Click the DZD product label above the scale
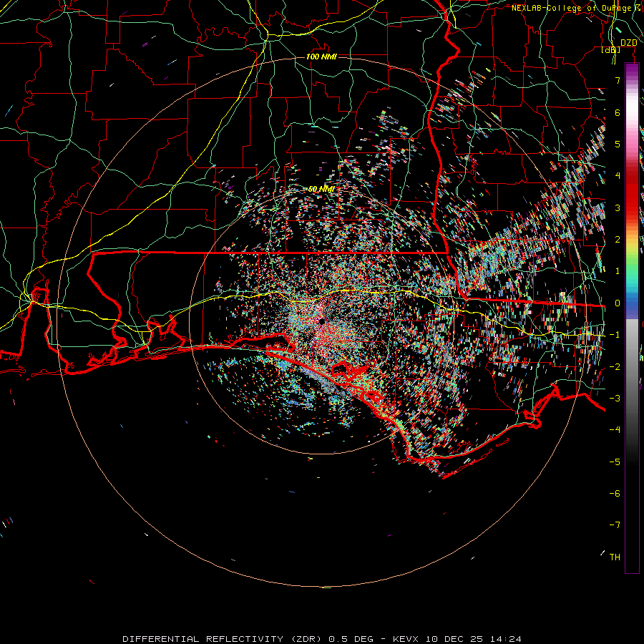Image resolution: width=644 pixels, height=644 pixels. 629,43
